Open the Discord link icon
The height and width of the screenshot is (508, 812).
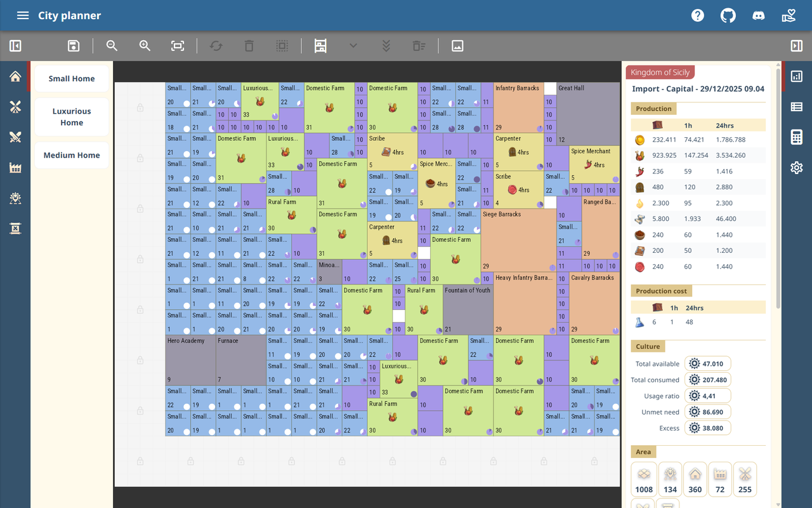coord(758,15)
